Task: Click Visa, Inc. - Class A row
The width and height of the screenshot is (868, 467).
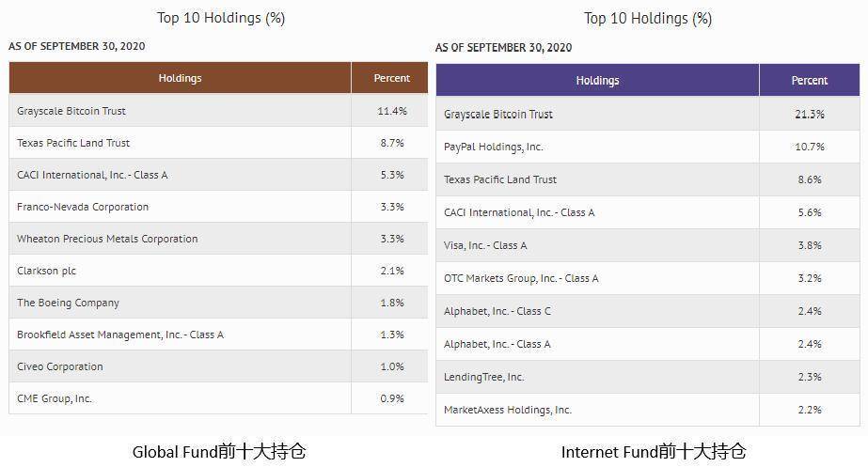Action: (648, 245)
